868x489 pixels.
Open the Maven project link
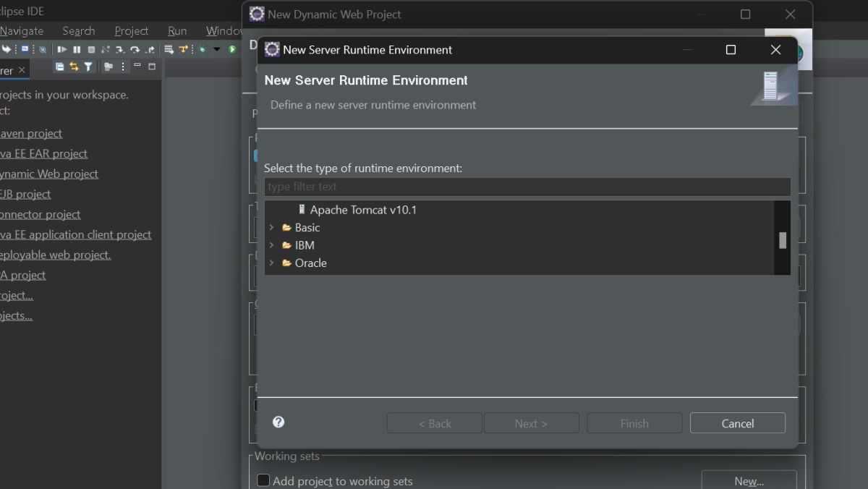tap(31, 134)
